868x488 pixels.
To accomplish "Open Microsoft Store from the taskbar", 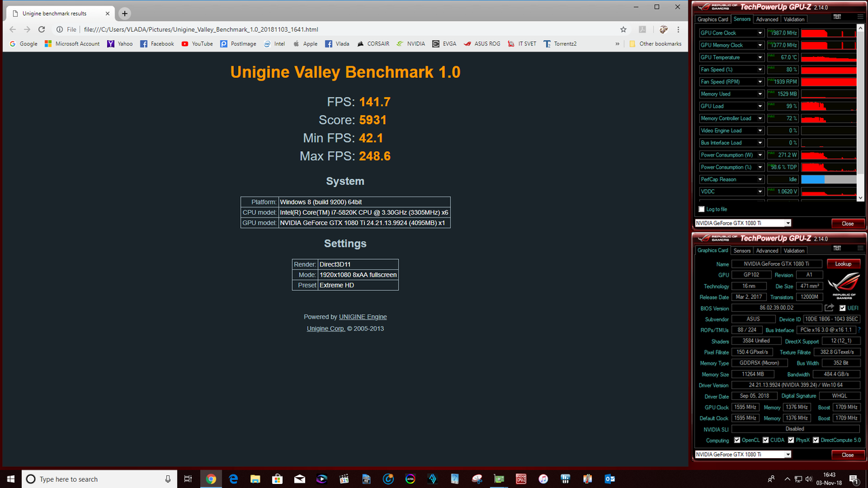I will point(277,479).
